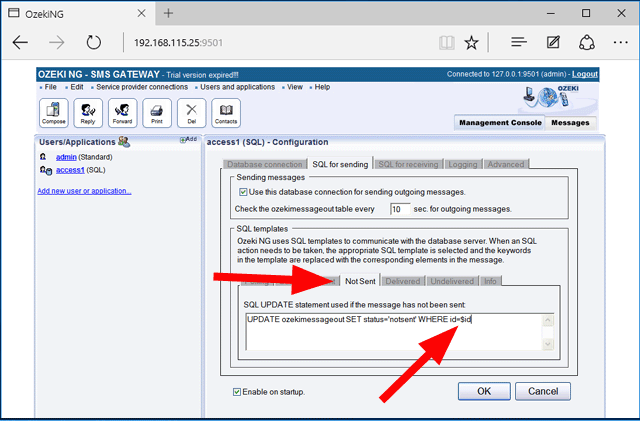Click the polling interval seconds field
The width and height of the screenshot is (640, 421).
(x=400, y=209)
